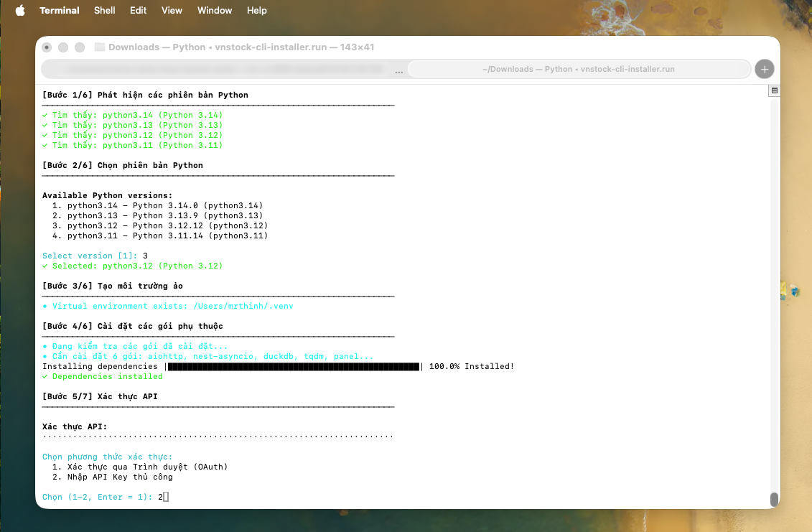
Task: Click the folder proxy icon in title bar
Action: click(100, 47)
